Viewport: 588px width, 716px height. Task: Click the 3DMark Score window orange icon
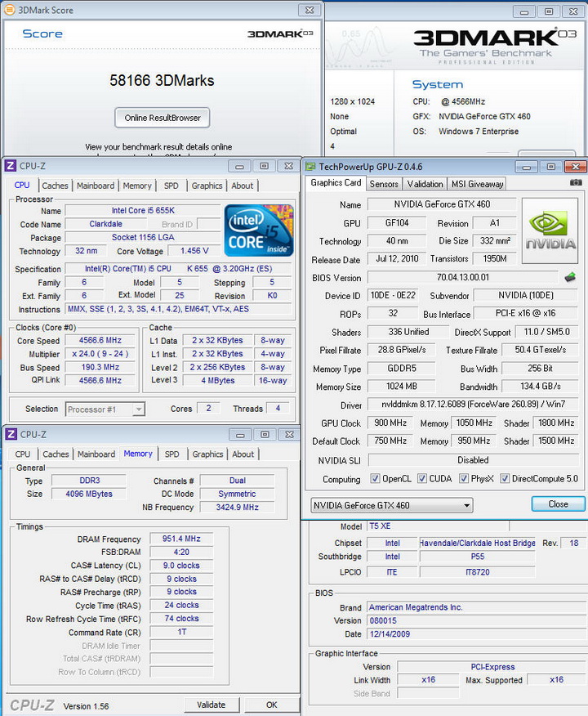tap(9, 10)
